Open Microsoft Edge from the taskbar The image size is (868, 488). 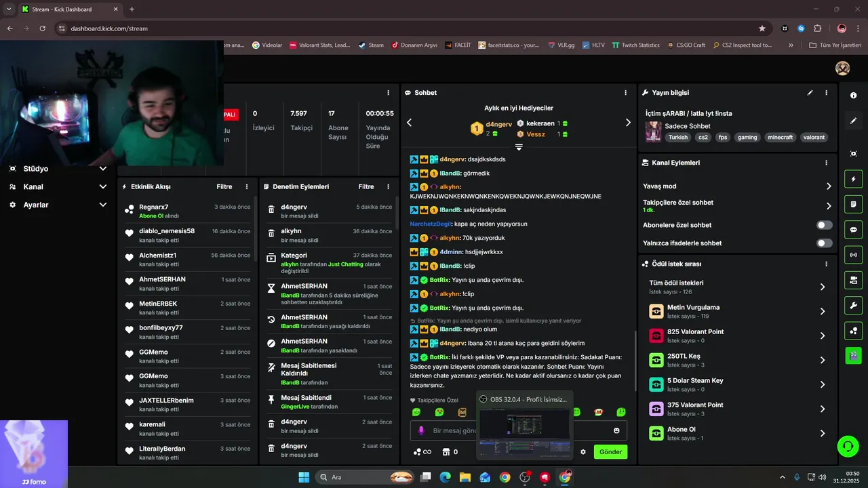pos(446,477)
